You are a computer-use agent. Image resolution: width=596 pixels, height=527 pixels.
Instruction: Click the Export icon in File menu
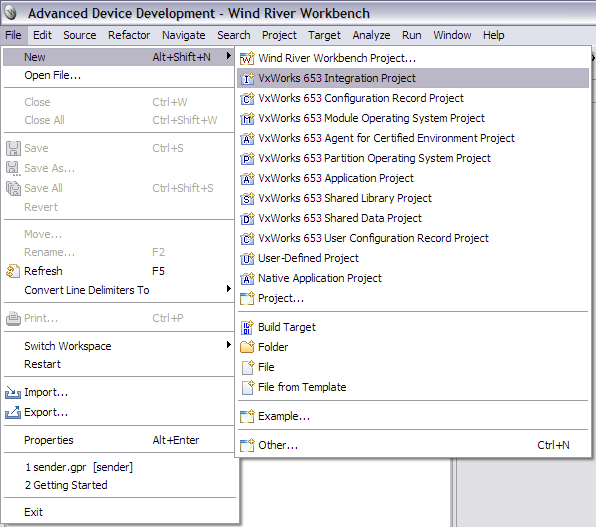(13, 413)
